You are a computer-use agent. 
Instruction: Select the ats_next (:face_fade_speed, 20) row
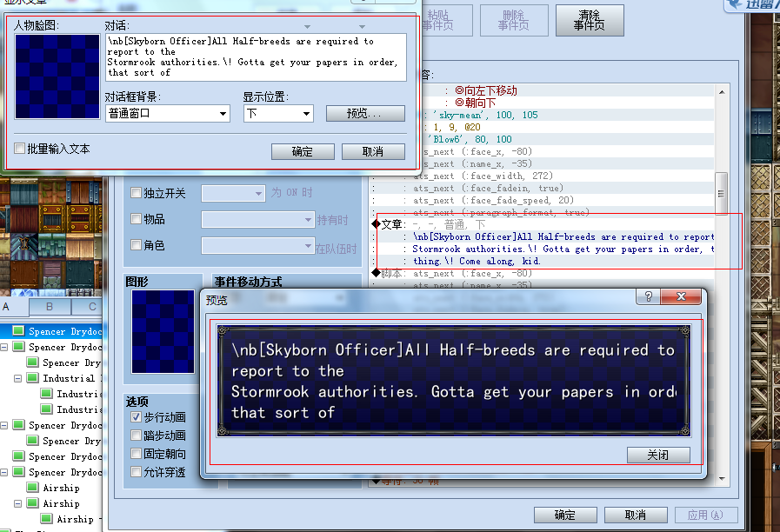pos(543,201)
